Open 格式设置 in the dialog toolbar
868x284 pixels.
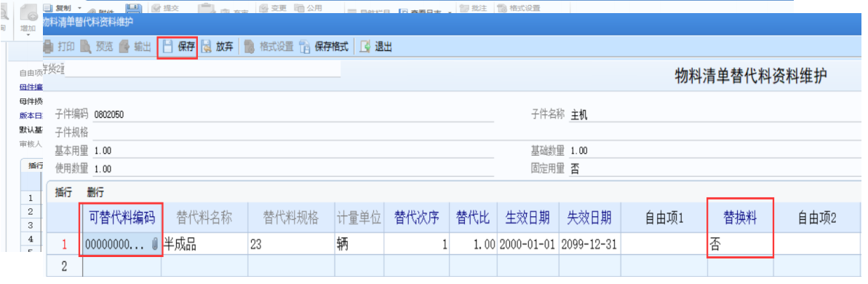[268, 47]
